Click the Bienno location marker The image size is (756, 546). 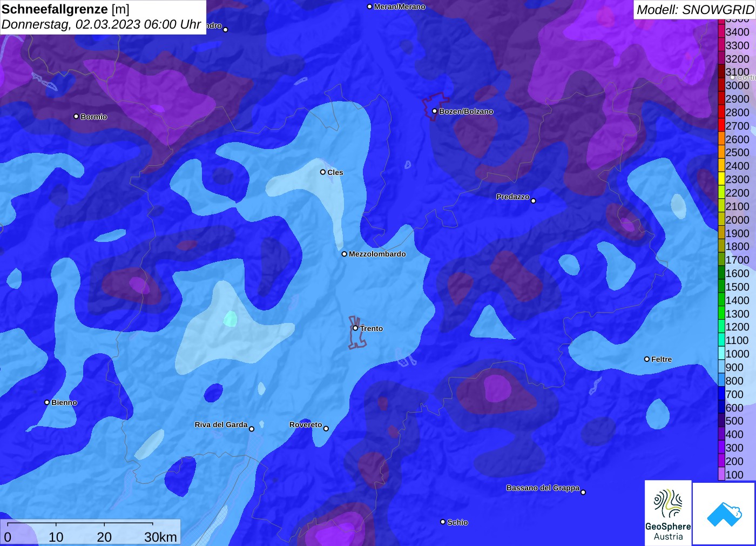pyautogui.click(x=47, y=402)
